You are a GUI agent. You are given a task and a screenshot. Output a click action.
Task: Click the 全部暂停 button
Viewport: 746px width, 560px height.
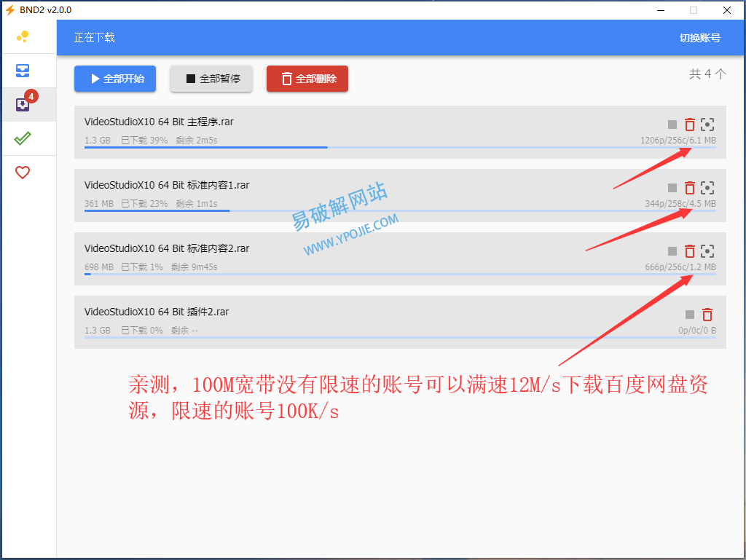[211, 79]
